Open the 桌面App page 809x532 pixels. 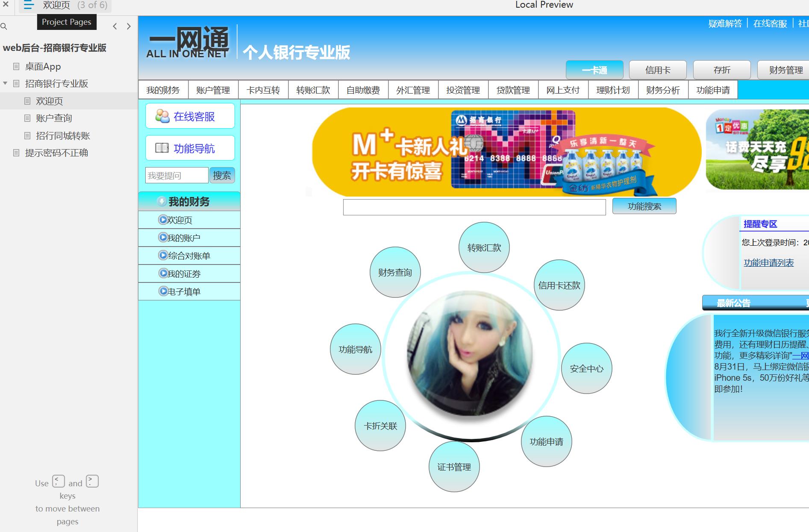pyautogui.click(x=43, y=66)
